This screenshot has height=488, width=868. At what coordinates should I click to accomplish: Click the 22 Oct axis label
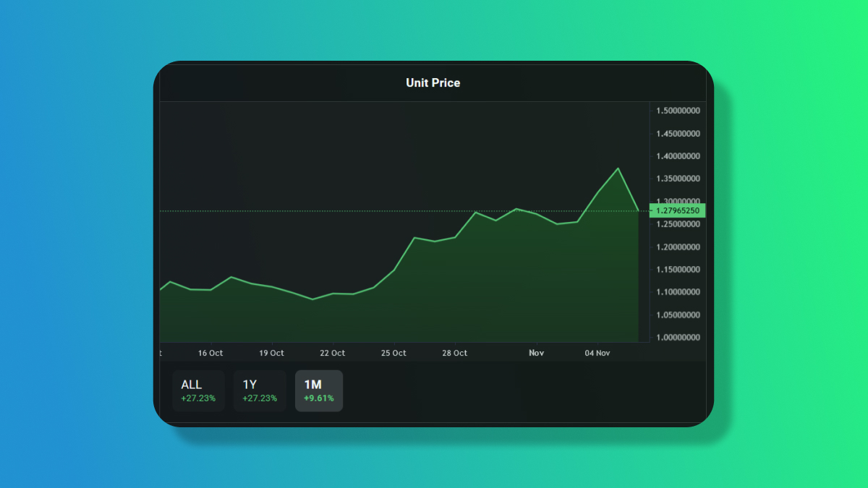click(x=332, y=353)
